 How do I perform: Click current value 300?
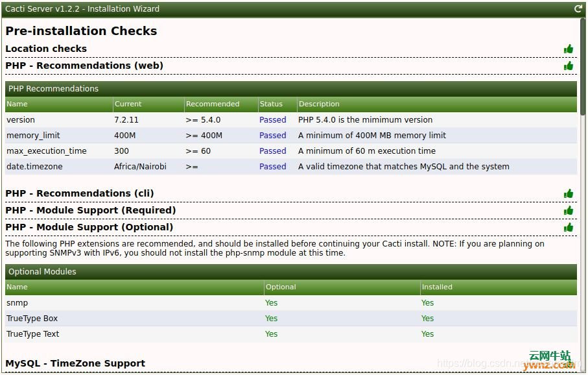pos(121,151)
